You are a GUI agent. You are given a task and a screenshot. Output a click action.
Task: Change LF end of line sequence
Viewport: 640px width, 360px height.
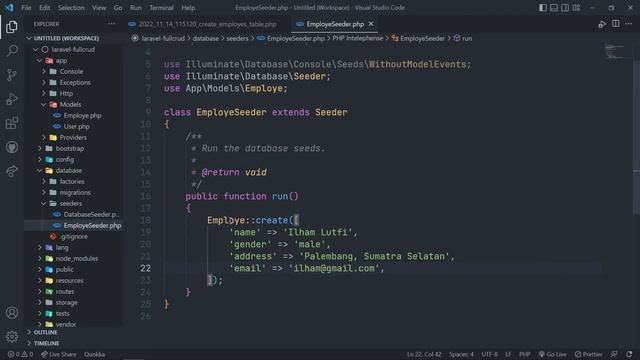(508, 354)
